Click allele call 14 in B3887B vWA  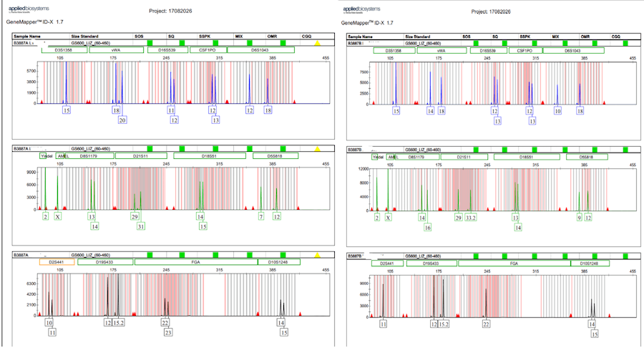pos(430,111)
